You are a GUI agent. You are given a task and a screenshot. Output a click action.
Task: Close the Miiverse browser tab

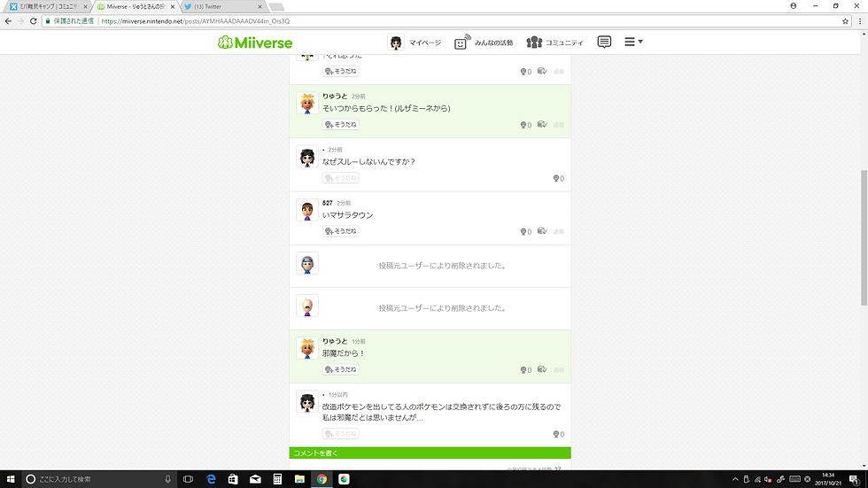tap(173, 6)
